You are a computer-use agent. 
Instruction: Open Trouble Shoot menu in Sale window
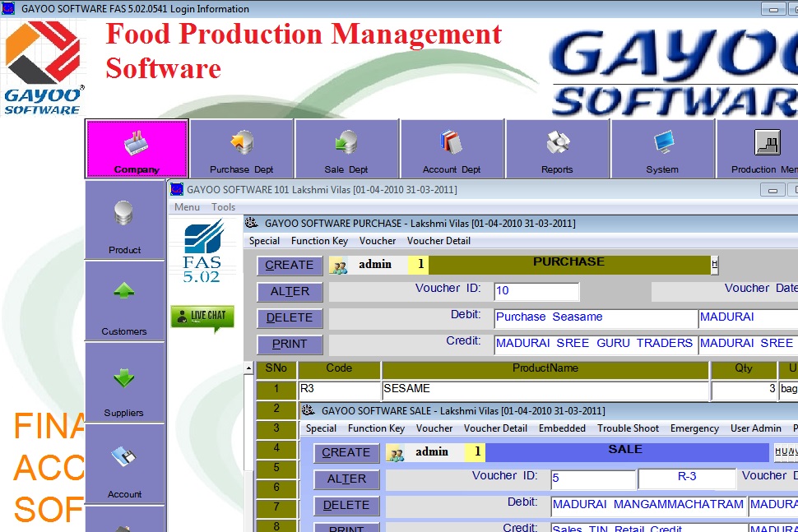(x=628, y=428)
